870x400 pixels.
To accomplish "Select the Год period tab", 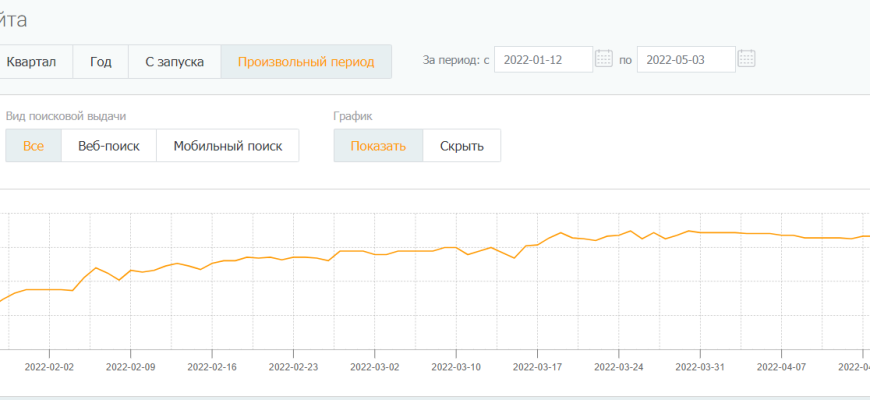I will (100, 61).
